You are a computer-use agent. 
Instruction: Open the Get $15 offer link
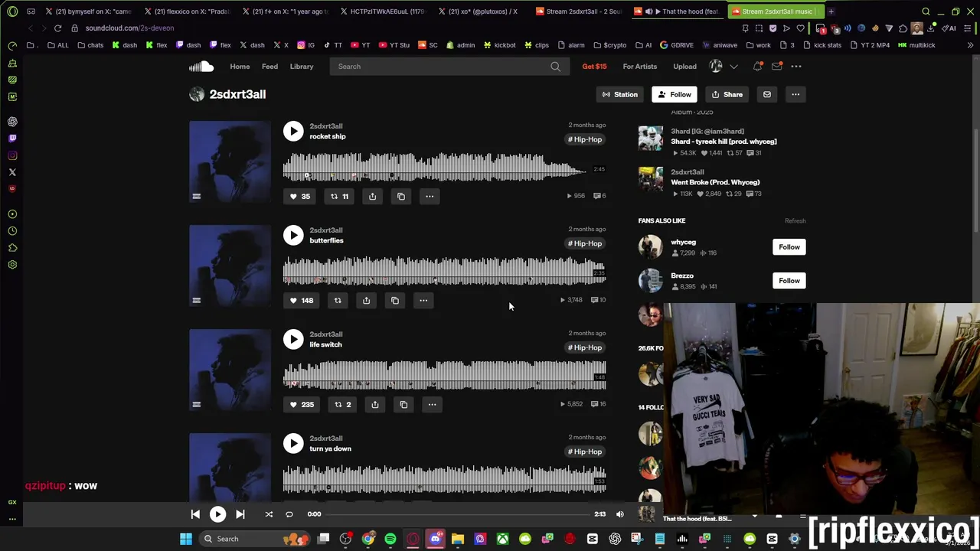click(594, 67)
